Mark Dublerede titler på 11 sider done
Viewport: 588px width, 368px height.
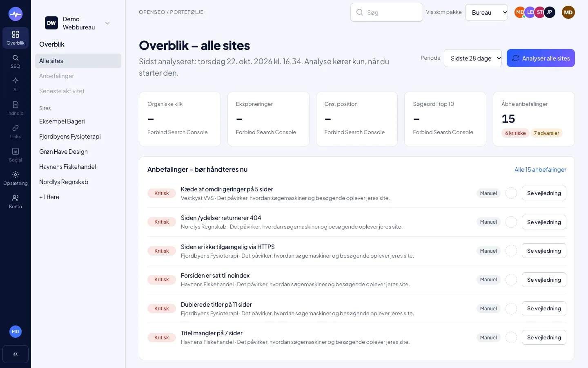(x=511, y=309)
